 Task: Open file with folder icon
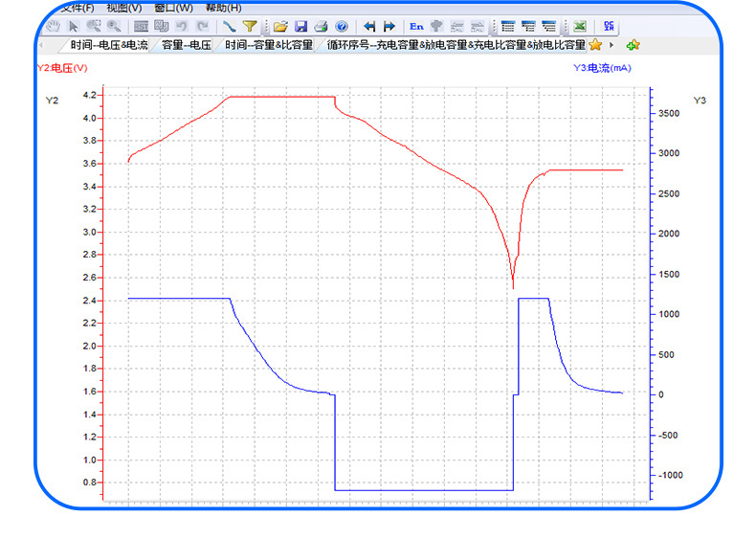click(x=280, y=27)
